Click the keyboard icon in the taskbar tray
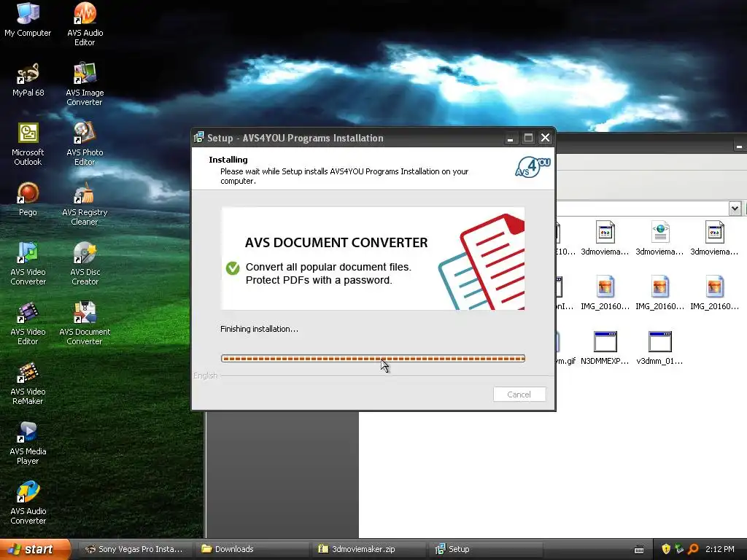The image size is (747, 560). pos(639,550)
